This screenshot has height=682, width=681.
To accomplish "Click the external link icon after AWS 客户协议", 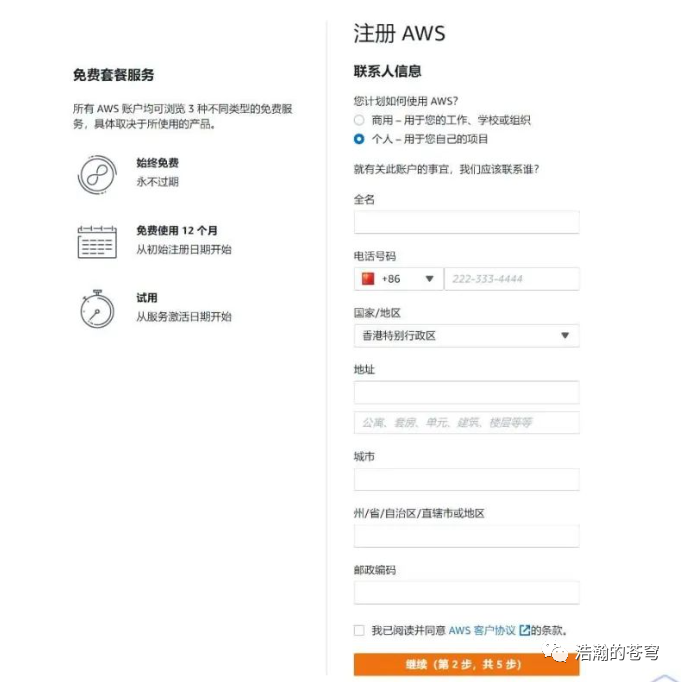I will [x=524, y=630].
